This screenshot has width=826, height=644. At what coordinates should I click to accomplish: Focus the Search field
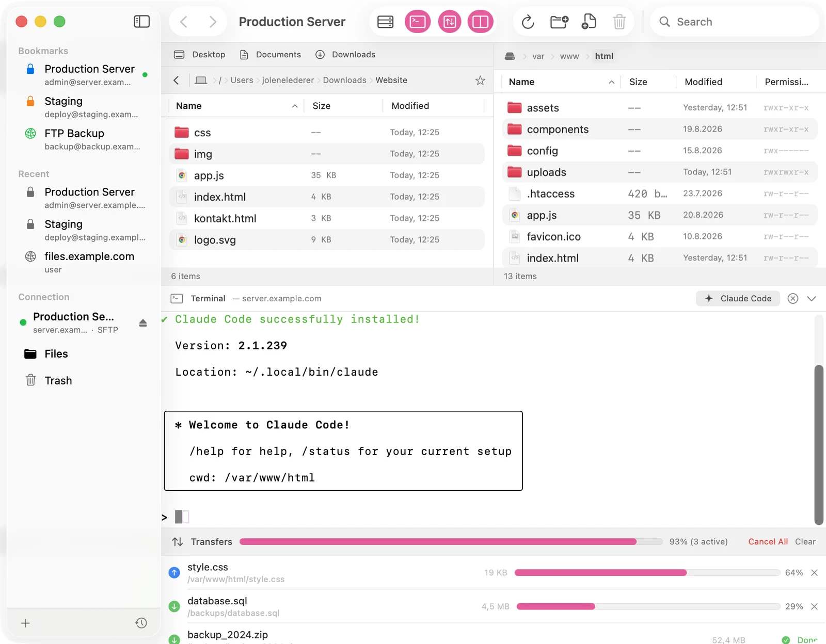[x=735, y=22]
